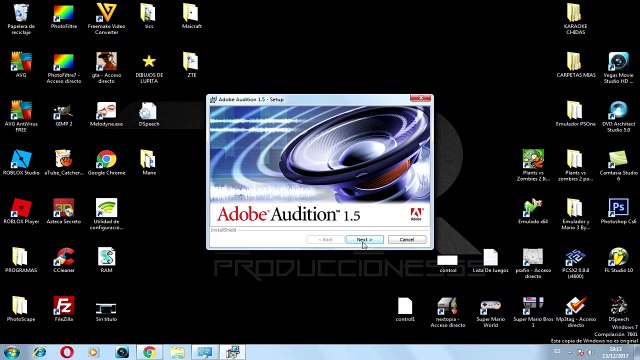Select the Photoshop Cs6 shortcut
The height and width of the screenshot is (360, 640).
click(618, 211)
